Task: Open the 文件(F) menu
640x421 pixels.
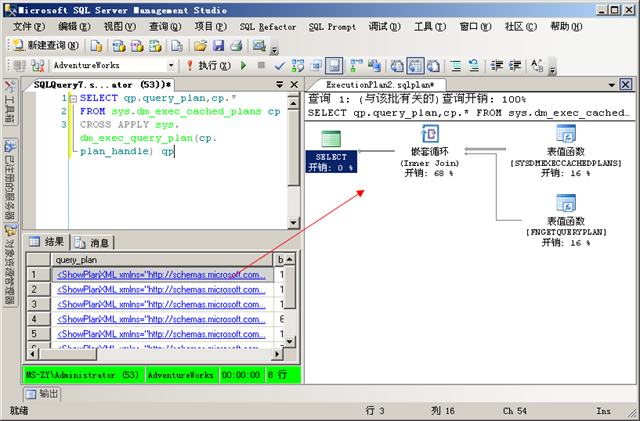Action: (29, 27)
